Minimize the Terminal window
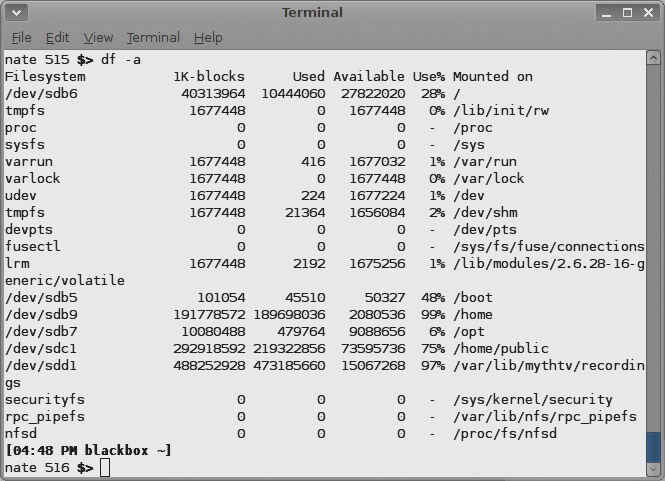Screen dimensions: 665x481 pyautogui.click(x=606, y=12)
